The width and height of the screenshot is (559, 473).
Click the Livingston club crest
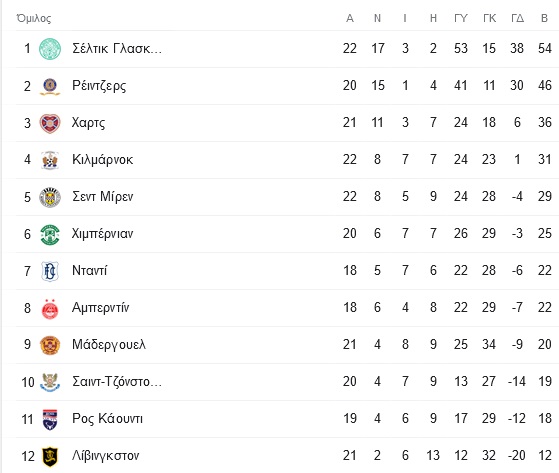(50, 456)
